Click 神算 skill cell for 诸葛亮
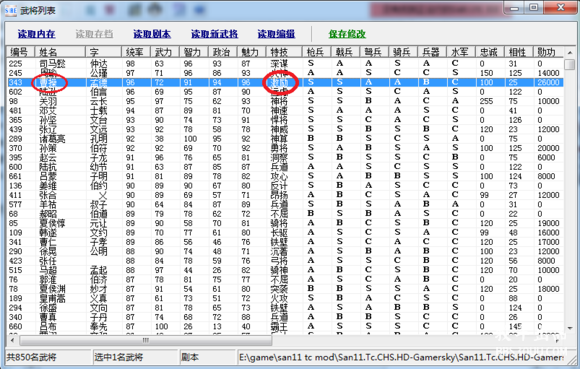 (279, 139)
